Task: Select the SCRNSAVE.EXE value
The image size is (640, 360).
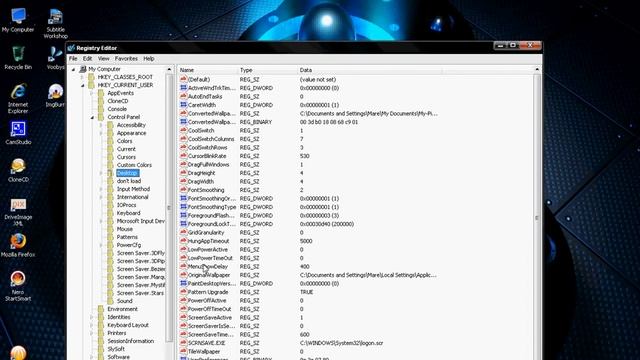Action: point(207,343)
